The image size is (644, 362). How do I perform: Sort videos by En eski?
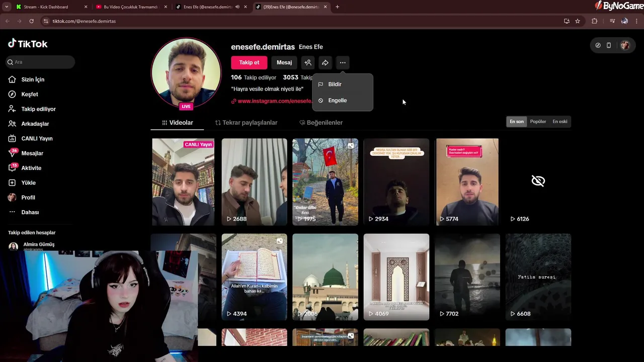(560, 122)
